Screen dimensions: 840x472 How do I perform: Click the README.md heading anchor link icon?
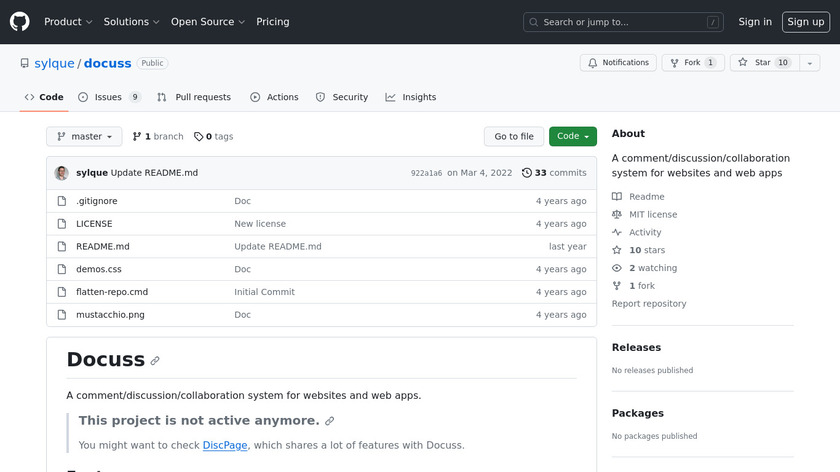click(155, 361)
